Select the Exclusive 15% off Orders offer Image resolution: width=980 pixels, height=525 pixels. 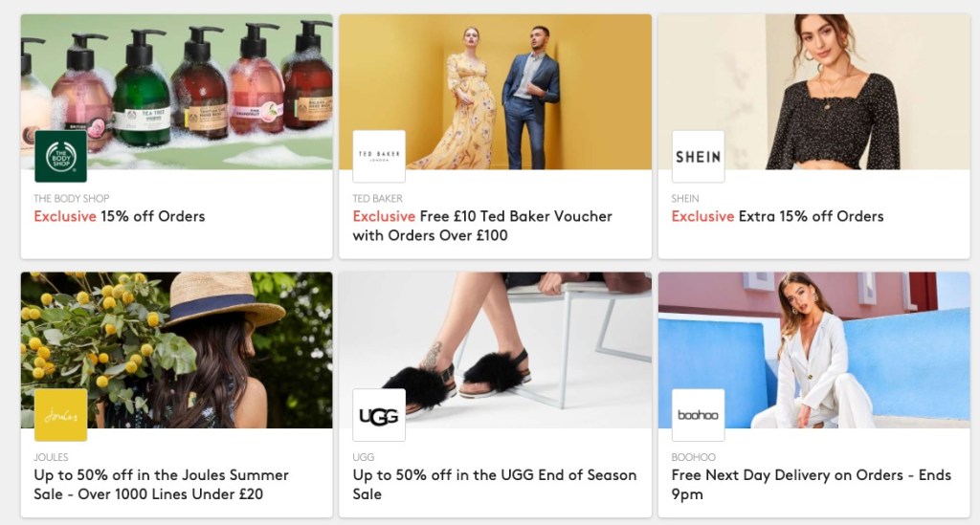click(x=120, y=217)
